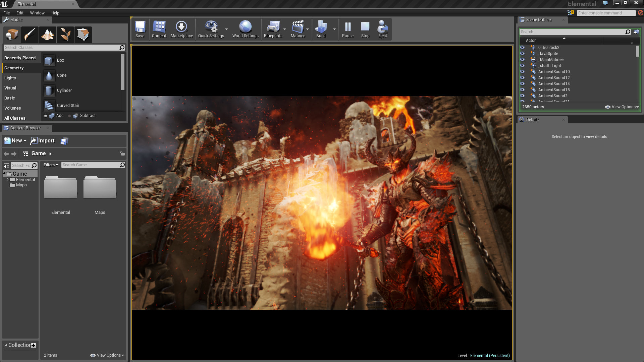
Task: Select the Paint mode icon
Action: point(30,35)
